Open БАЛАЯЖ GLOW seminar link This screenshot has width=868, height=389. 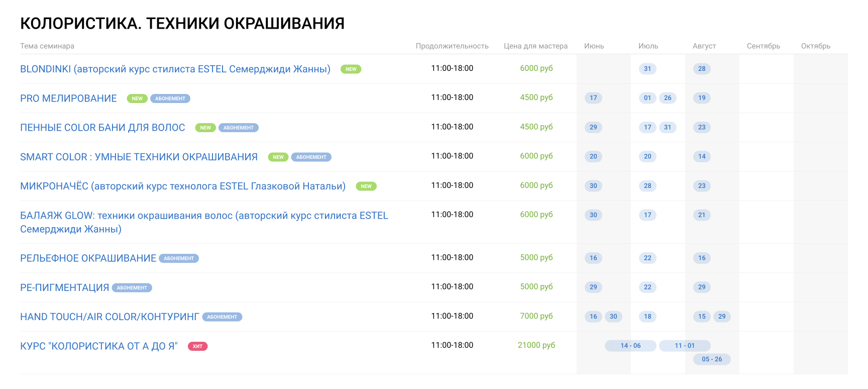pos(204,222)
